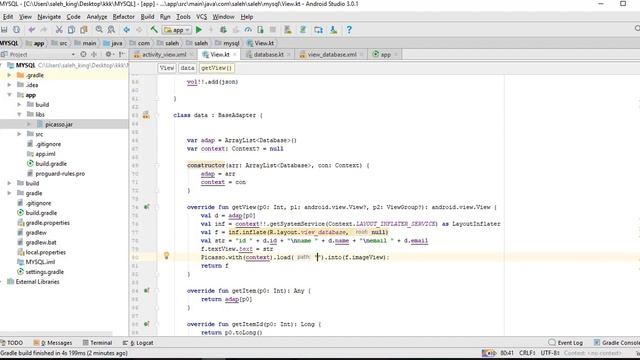This screenshot has height=360, width=640.
Task: Click the green Run app button
Action: (x=199, y=30)
